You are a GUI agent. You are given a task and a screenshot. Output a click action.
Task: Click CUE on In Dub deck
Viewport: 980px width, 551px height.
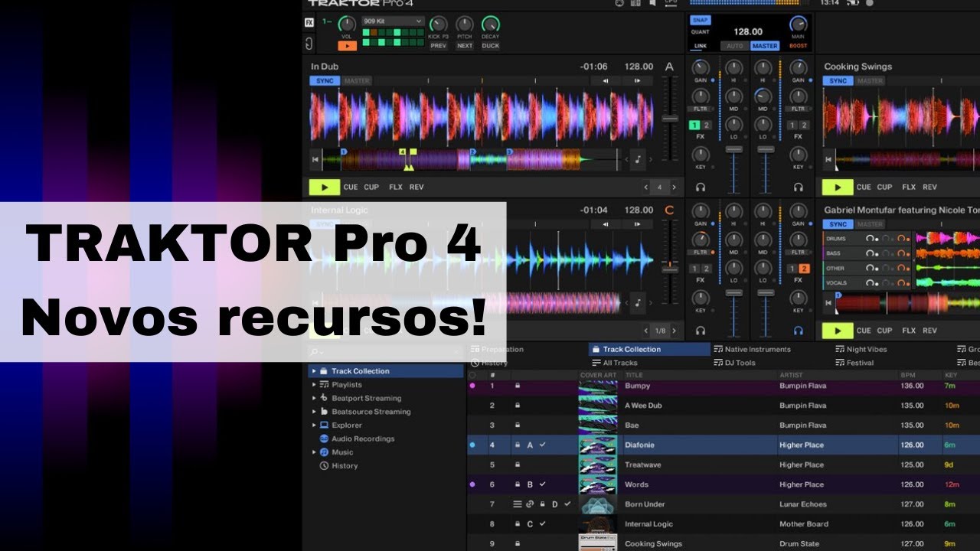pos(351,187)
